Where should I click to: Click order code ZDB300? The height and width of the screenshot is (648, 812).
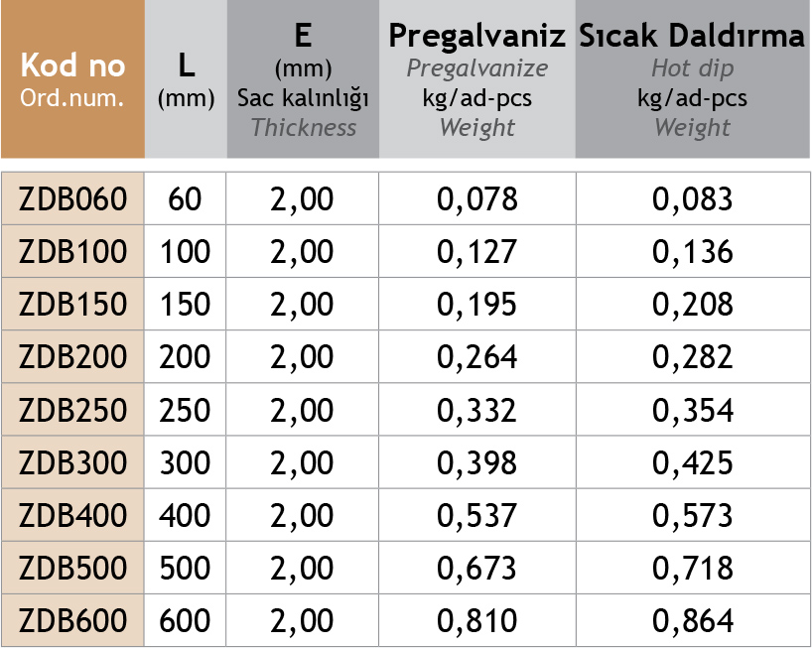point(73,462)
